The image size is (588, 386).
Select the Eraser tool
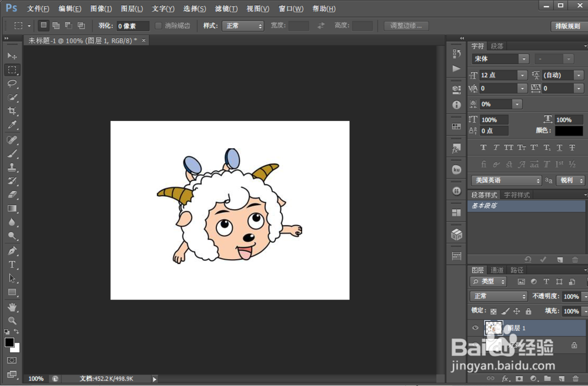pyautogui.click(x=12, y=194)
